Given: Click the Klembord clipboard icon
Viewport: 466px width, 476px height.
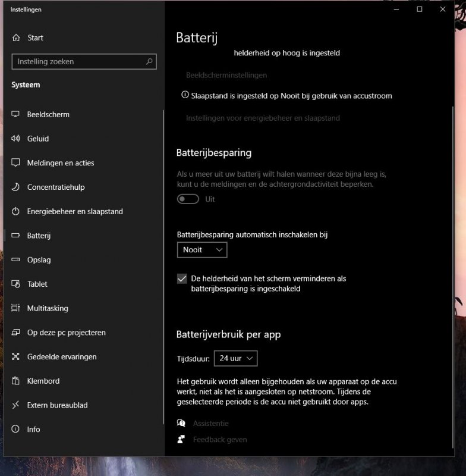Looking at the screenshot, I should [x=15, y=381].
